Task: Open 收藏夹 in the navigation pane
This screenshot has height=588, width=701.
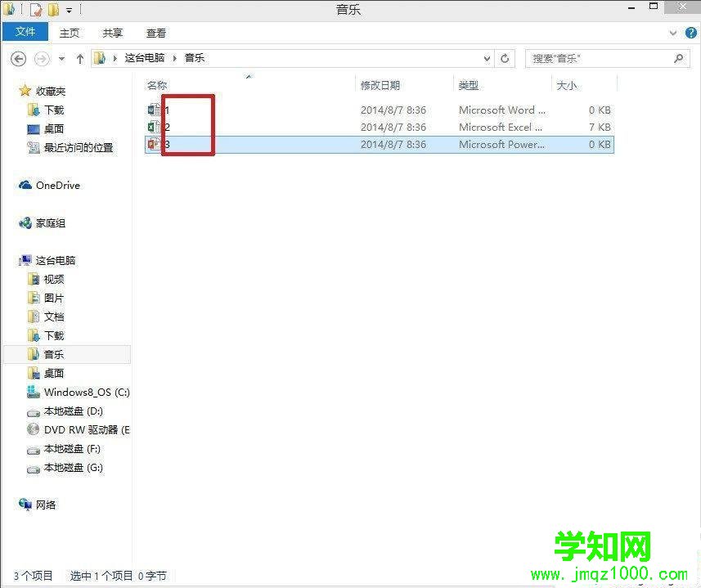Action: pyautogui.click(x=51, y=91)
